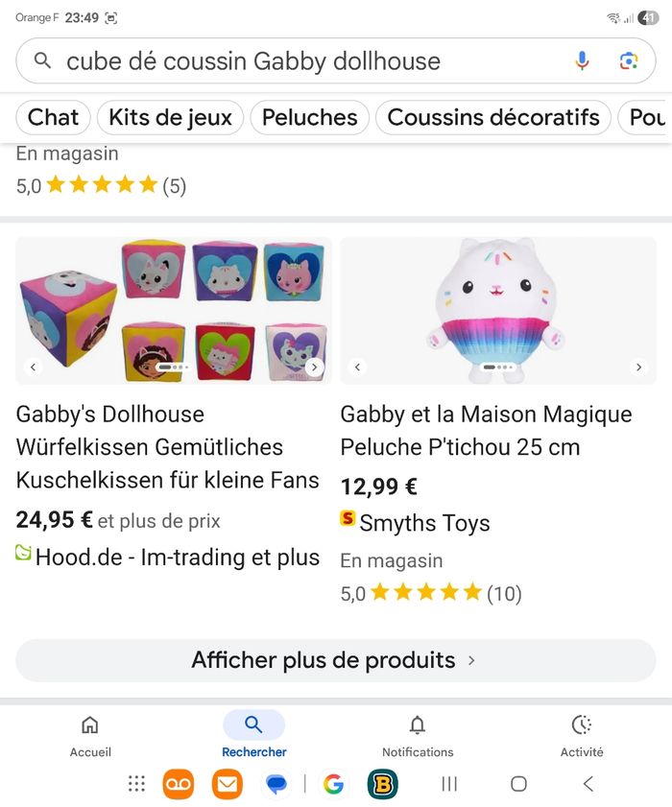672x807 pixels.
Task: Show previous image of the P'tichou plush
Action: [x=357, y=367]
